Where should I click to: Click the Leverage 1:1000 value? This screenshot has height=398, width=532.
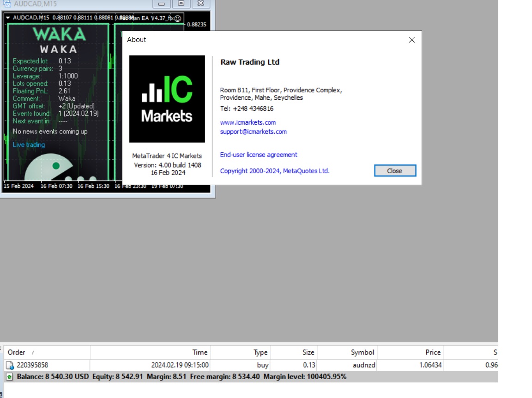68,76
